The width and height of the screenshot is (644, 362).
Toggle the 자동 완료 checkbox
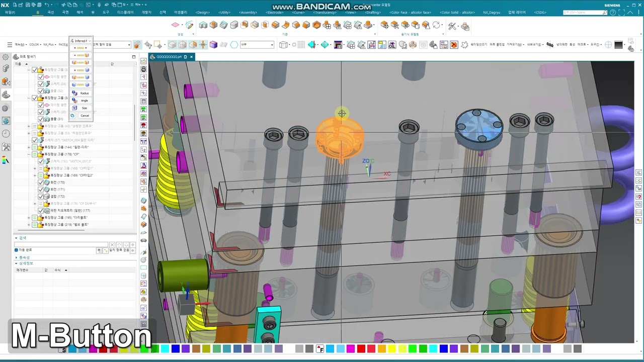click(16, 250)
